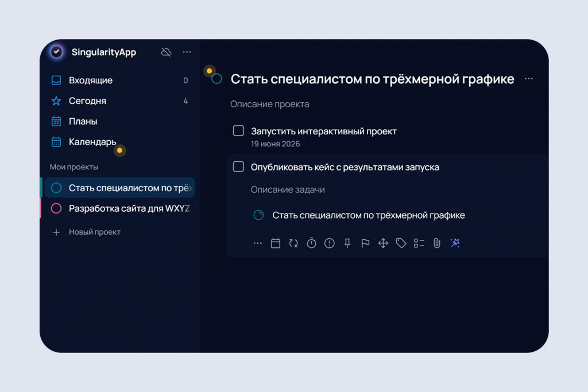Screen dimensions: 588x392
Task: Check the Опубликовать кейс с результатами запуска checkbox
Action: (238, 167)
